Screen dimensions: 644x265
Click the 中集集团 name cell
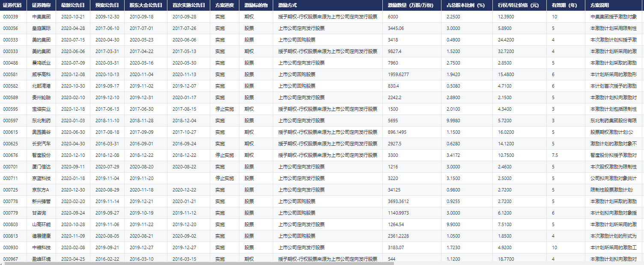[x=42, y=17]
